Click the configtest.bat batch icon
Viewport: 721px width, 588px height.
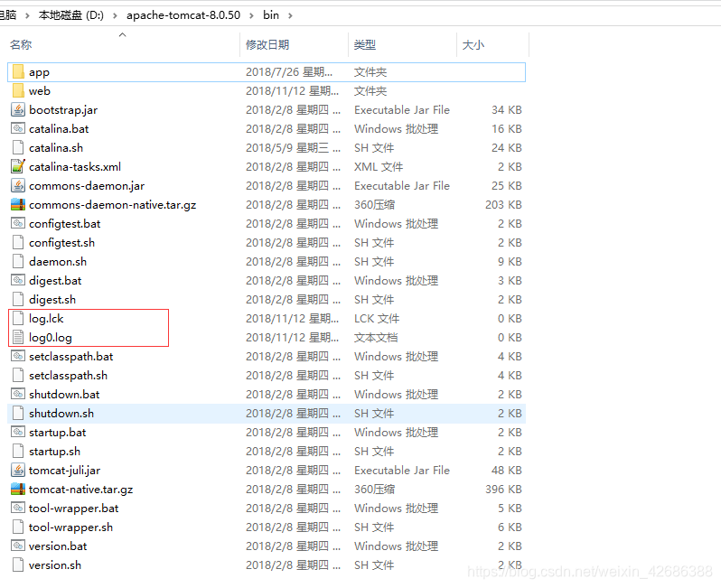point(18,224)
